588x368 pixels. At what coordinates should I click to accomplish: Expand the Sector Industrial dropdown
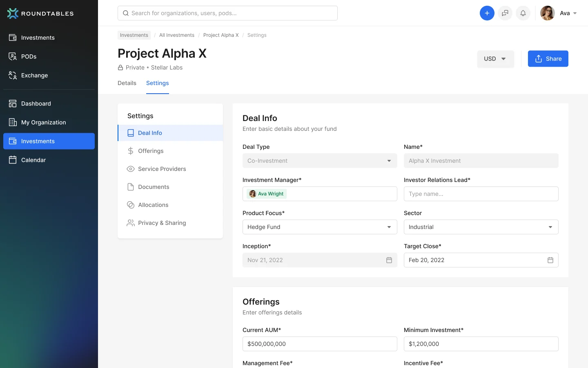click(x=481, y=227)
